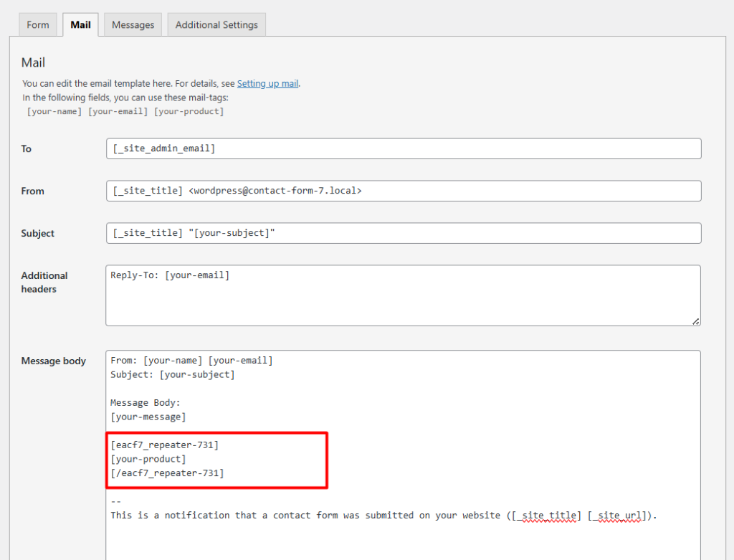Click the To input field
734x560 pixels.
tap(404, 148)
